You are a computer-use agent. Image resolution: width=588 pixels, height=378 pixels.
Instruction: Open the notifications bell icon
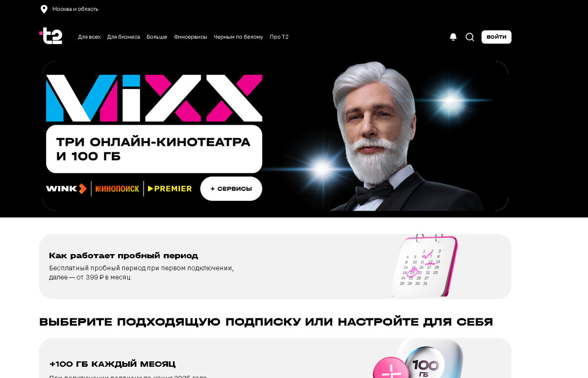(x=453, y=37)
